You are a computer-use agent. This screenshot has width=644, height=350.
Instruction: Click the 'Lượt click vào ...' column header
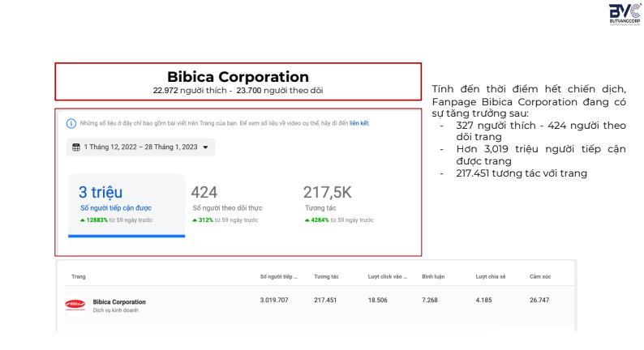388,276
